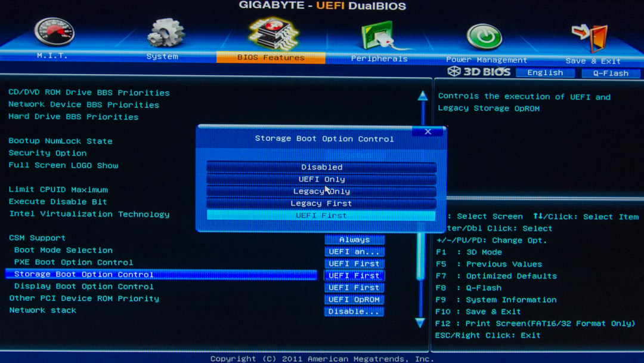Select Full Screen LOGO Show
Image resolution: width=644 pixels, height=363 pixels.
(x=63, y=165)
